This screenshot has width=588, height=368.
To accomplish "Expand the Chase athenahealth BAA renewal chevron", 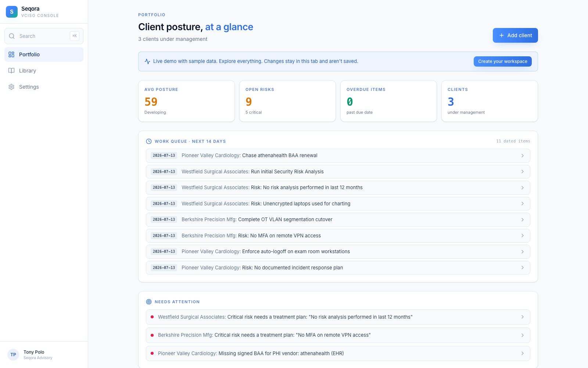I will (523, 156).
